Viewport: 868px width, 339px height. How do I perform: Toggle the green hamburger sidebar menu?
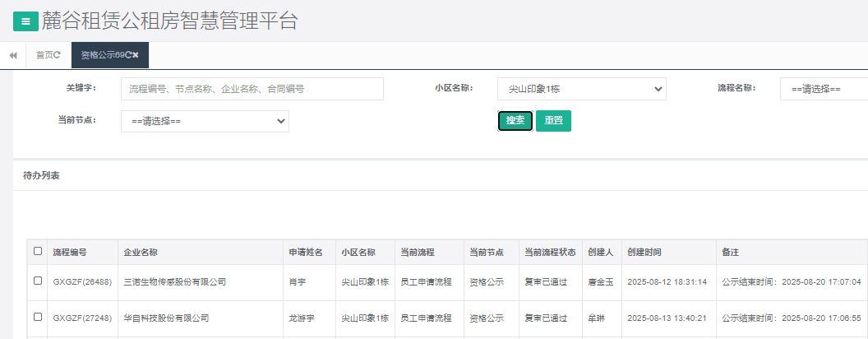25,21
